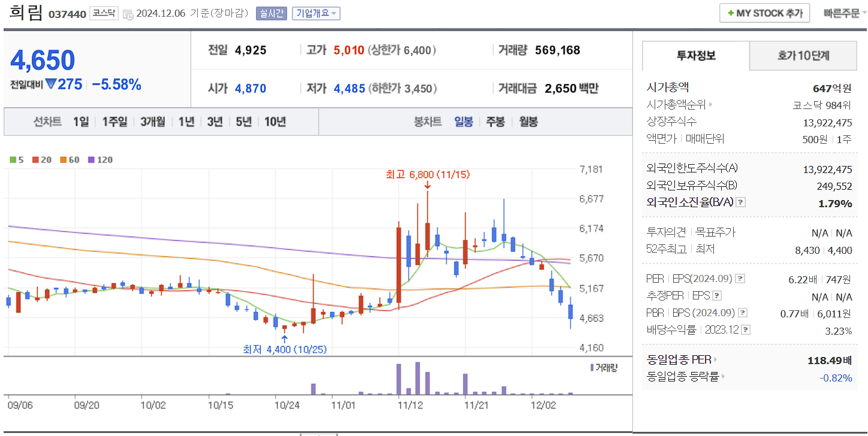Viewport: 868px width, 436px height.
Task: Select the disclosure clock icon beside the date
Action: (127, 13)
